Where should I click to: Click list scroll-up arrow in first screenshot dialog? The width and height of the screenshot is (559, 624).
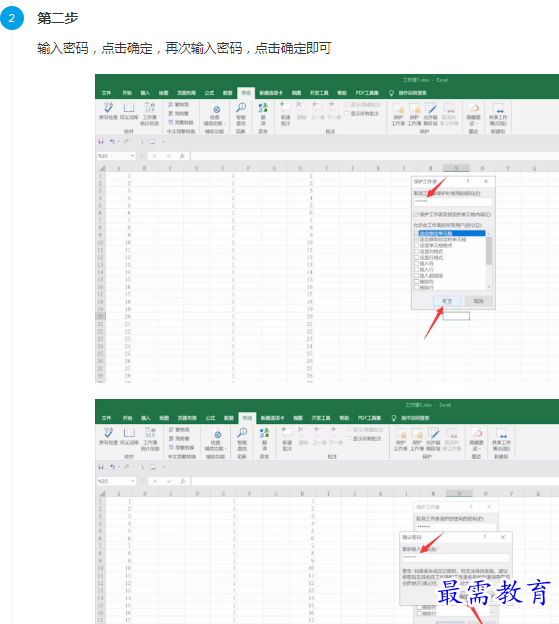(x=489, y=234)
